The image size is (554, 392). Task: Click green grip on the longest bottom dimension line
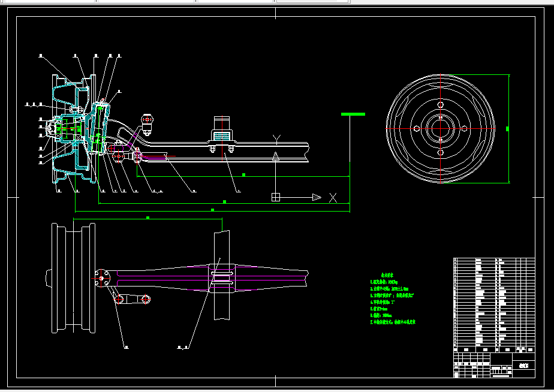coord(212,210)
